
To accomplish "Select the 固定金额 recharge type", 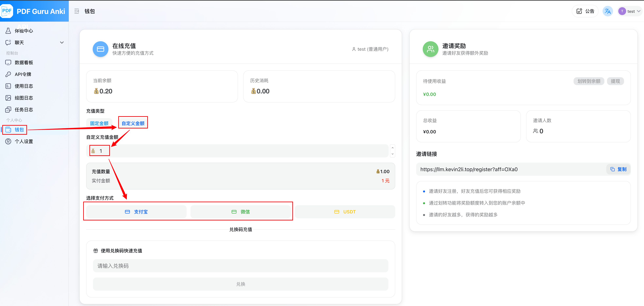I will pyautogui.click(x=99, y=123).
